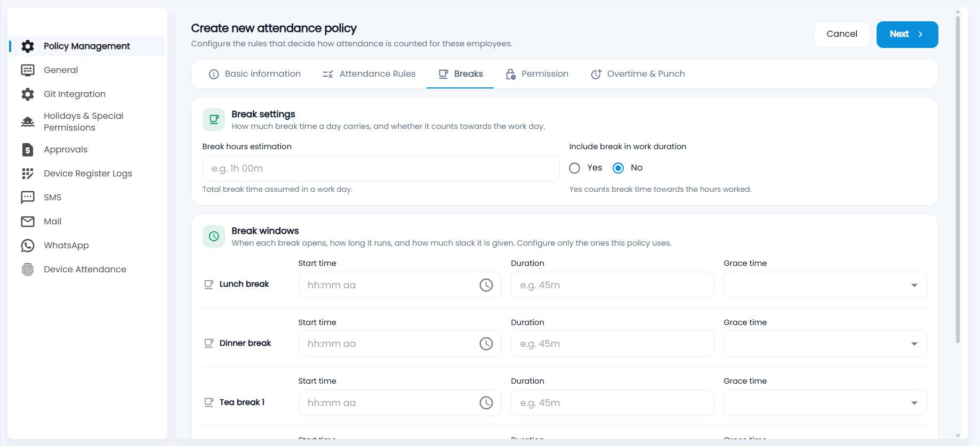Select No for include break in work duration
Screen dimensions: 980x446
(x=618, y=168)
